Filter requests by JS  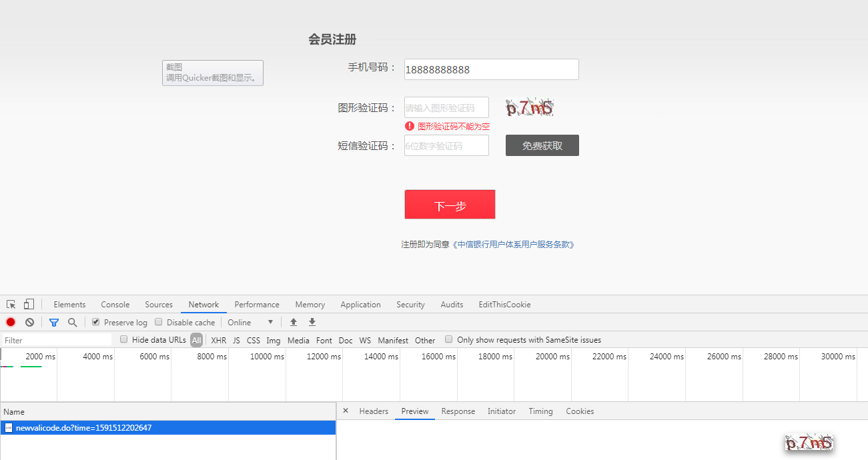point(236,340)
